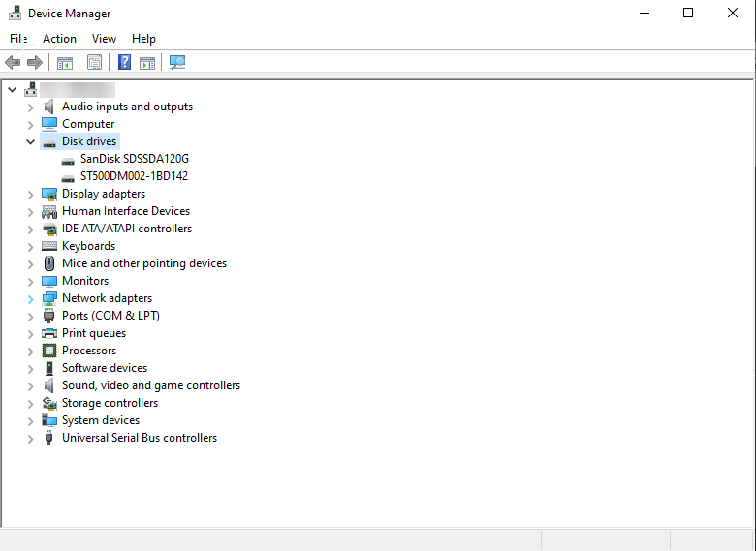
Task: Click the Monitors category icon
Action: pos(49,281)
